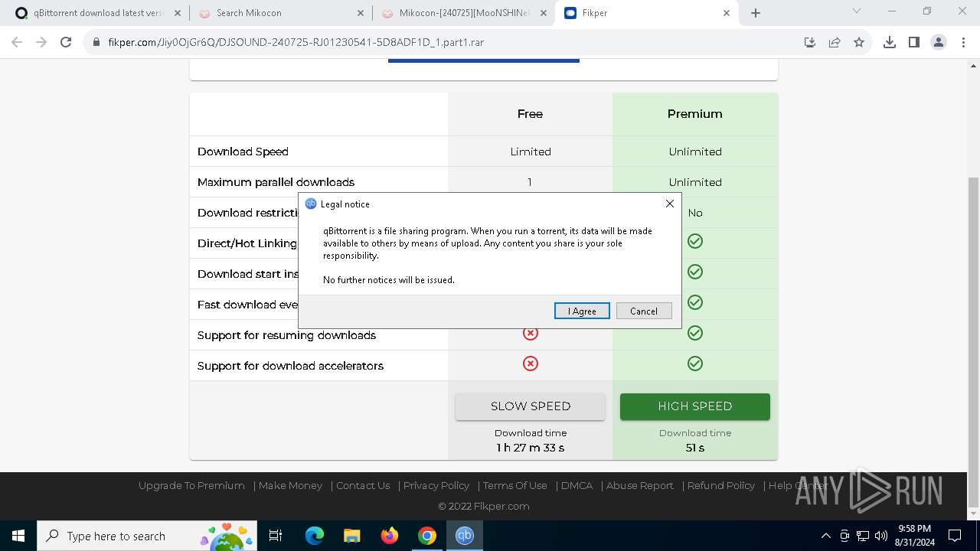The width and height of the screenshot is (980, 551).
Task: Open File Explorer from taskbar
Action: coord(351,536)
